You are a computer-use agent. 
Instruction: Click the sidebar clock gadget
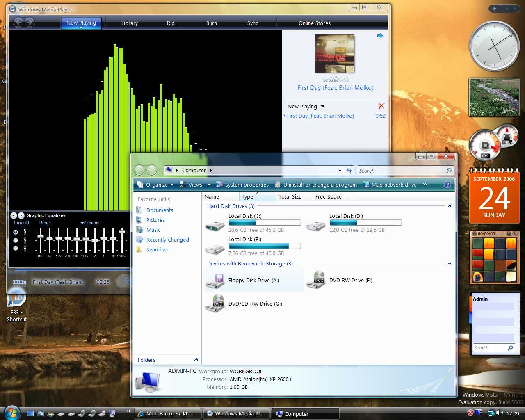click(494, 46)
